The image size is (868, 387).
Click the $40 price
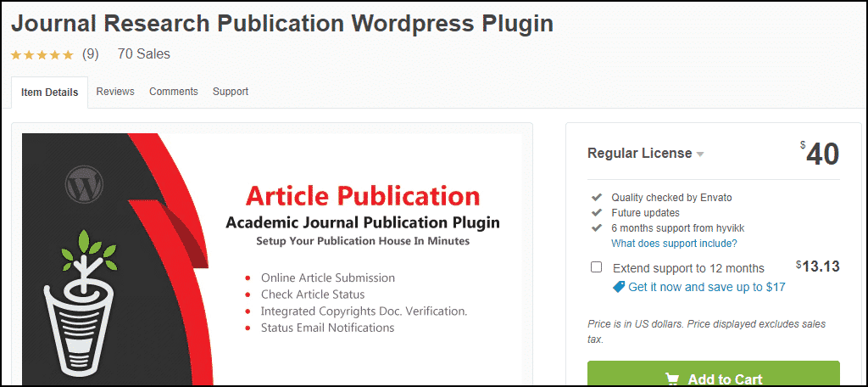click(x=820, y=154)
